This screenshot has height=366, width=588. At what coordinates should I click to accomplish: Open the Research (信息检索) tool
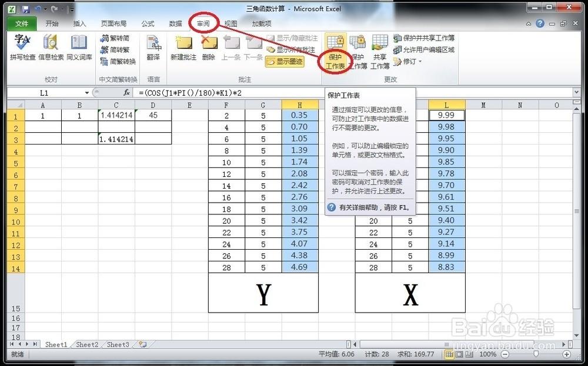(51, 47)
